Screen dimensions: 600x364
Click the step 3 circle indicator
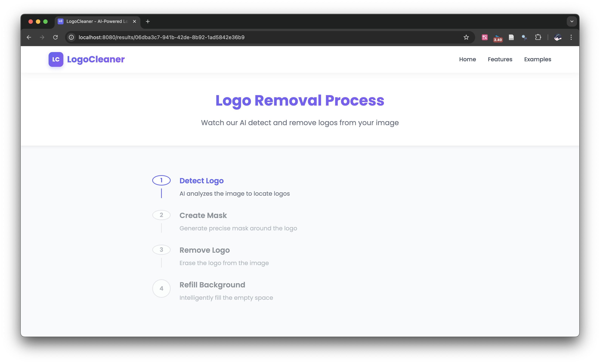point(161,250)
